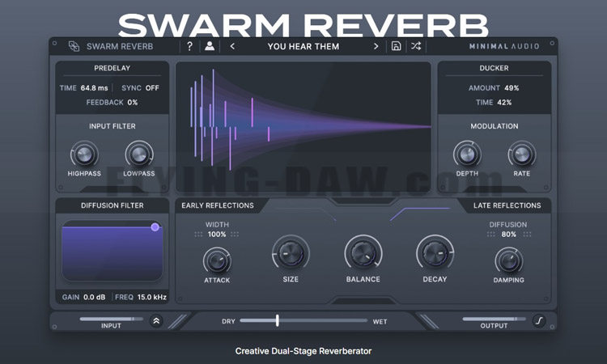Click the WIDTH 100% value

click(217, 235)
